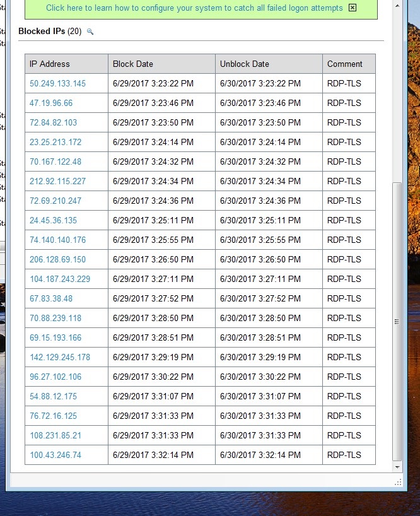
Task: Select unblock date 6/30/2017 3:32:14 PM
Action: (260, 455)
